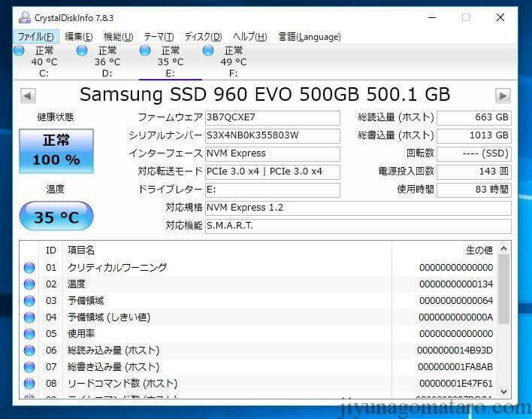Click the blue status orb for attribute 07
This screenshot has height=419, width=532.
(x=29, y=367)
